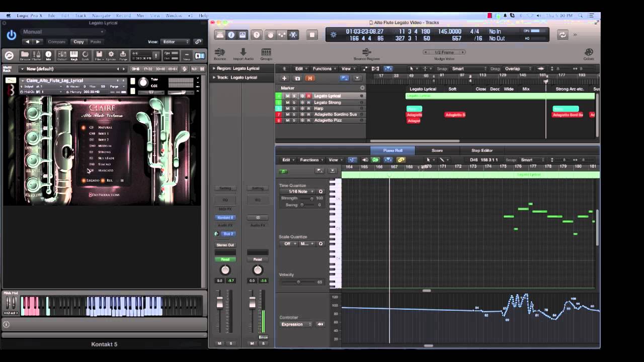This screenshot has height=362, width=644.
Task: Switch to the Score tab
Action: coord(437,150)
